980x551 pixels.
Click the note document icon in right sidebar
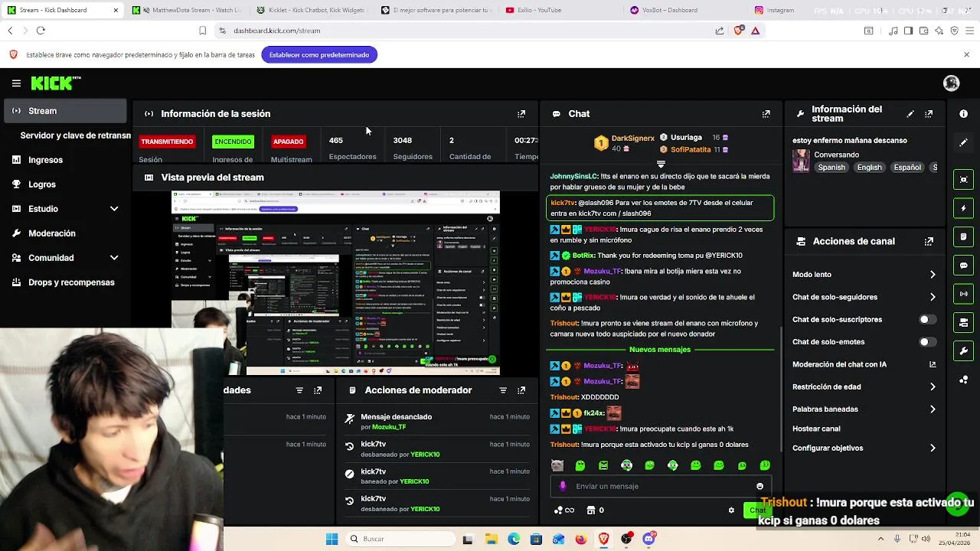(963, 236)
